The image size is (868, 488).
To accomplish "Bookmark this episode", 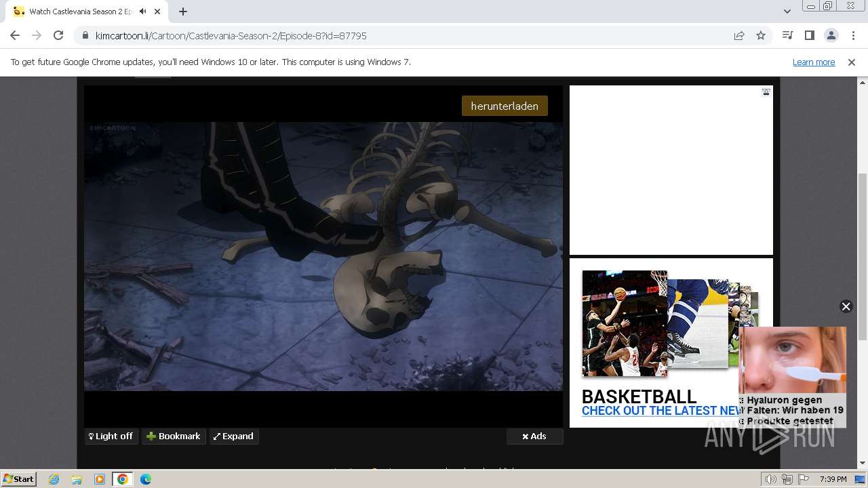I will (174, 436).
